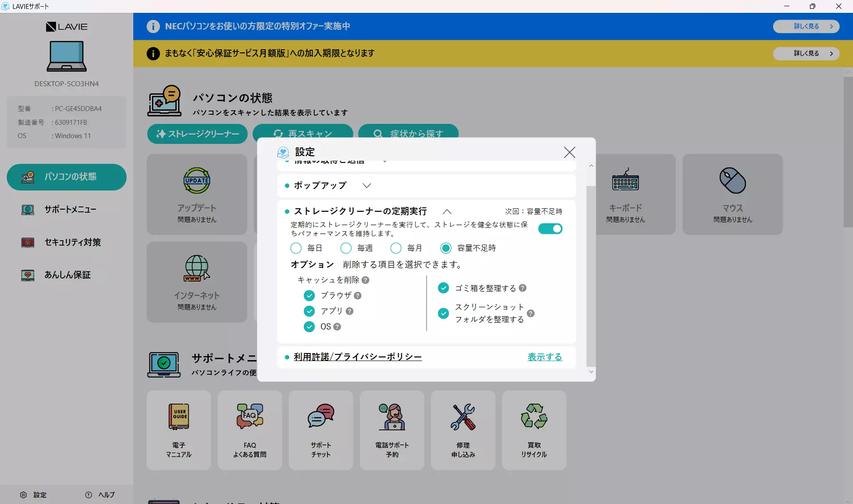Click 詳しく見る on the yellow banner
The width and height of the screenshot is (853, 504).
806,53
